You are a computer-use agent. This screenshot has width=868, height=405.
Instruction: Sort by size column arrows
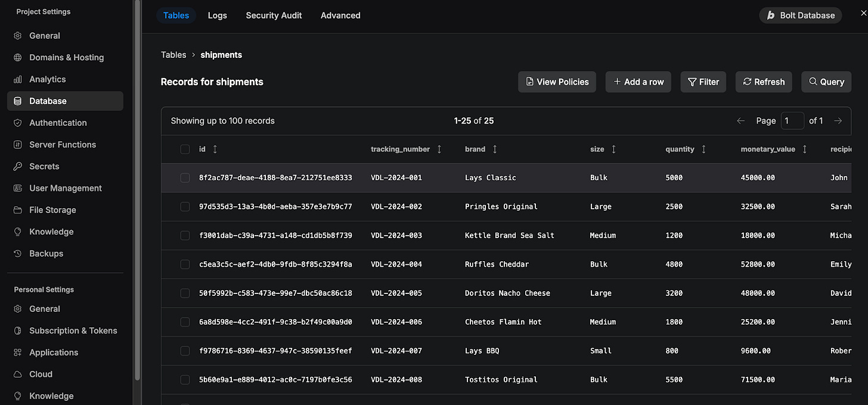(x=613, y=149)
